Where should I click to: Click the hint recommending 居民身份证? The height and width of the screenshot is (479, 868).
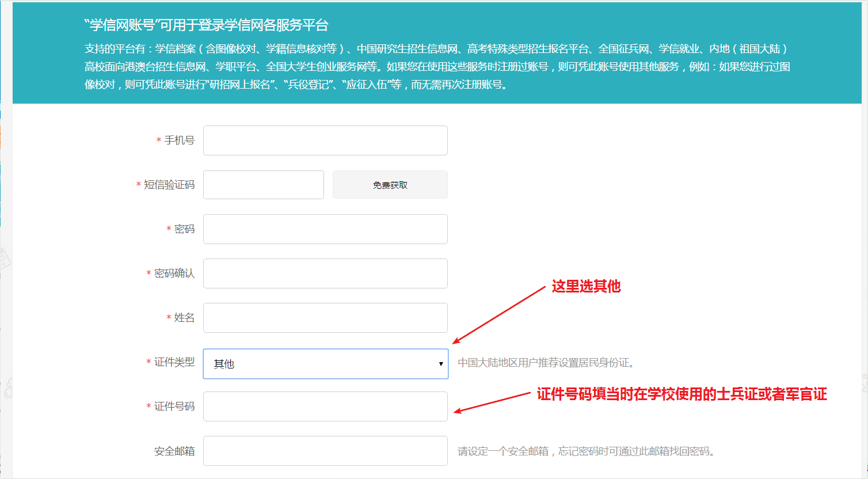point(546,363)
